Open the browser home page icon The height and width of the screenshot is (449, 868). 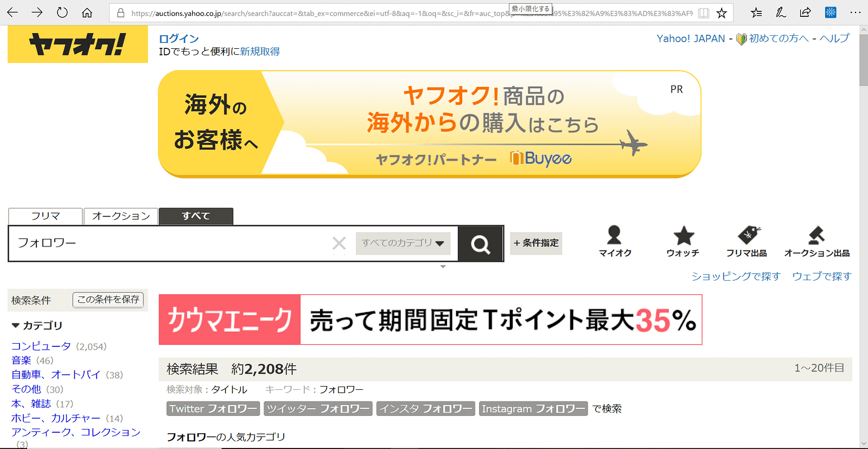[x=87, y=12]
